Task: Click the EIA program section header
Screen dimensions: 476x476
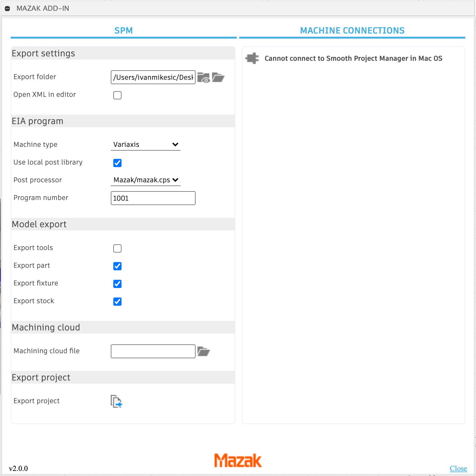Action: click(x=123, y=121)
